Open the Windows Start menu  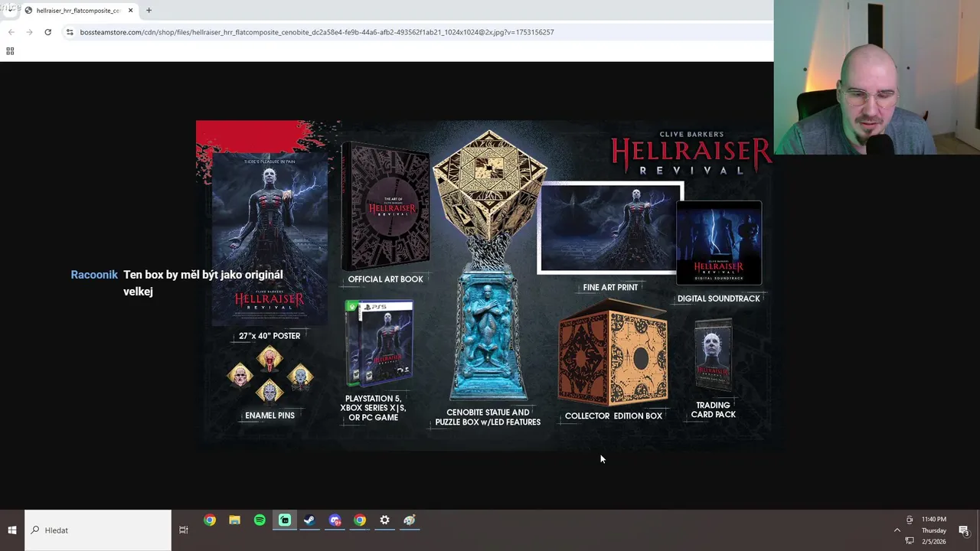tap(12, 530)
